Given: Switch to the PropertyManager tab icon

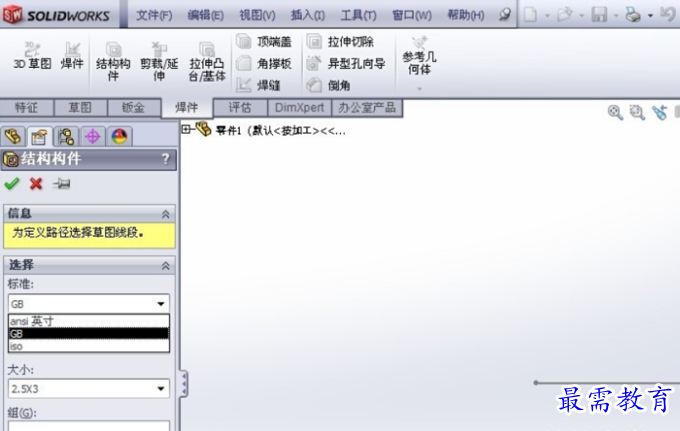Looking at the screenshot, I should [39, 137].
